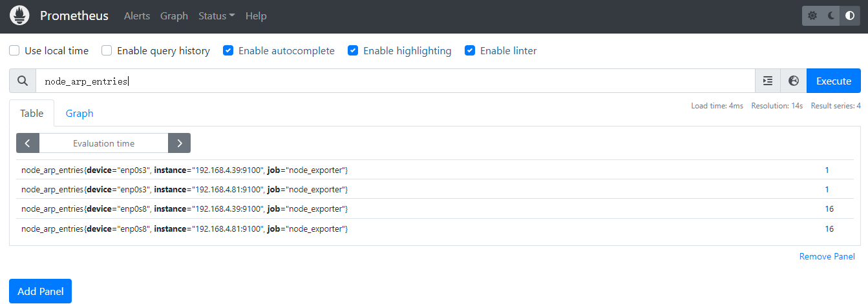Click value 16 for enp0s8 192.168.4.39 row
Screen dimensions: 868x304
point(829,208)
